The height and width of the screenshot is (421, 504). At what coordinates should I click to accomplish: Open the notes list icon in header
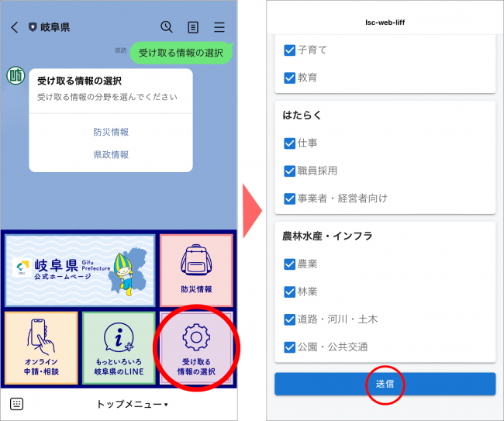coord(193,27)
